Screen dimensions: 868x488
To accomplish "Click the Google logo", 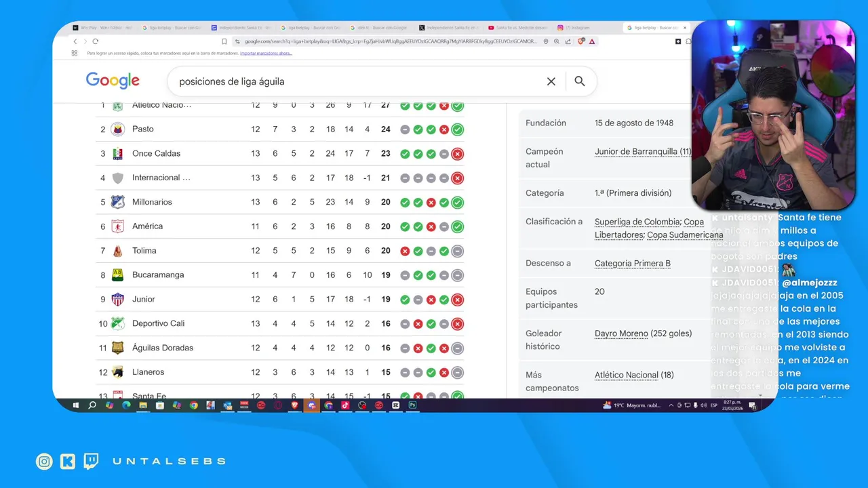I will tap(113, 81).
